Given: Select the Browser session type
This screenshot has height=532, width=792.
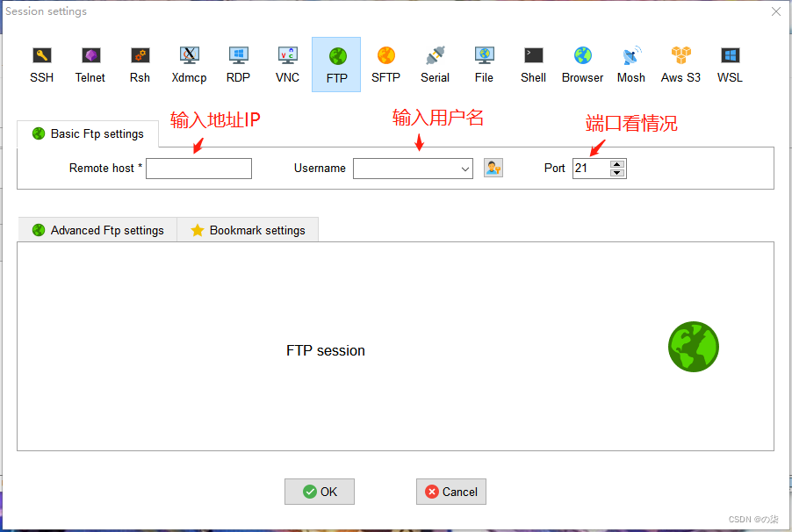Looking at the screenshot, I should 581,61.
